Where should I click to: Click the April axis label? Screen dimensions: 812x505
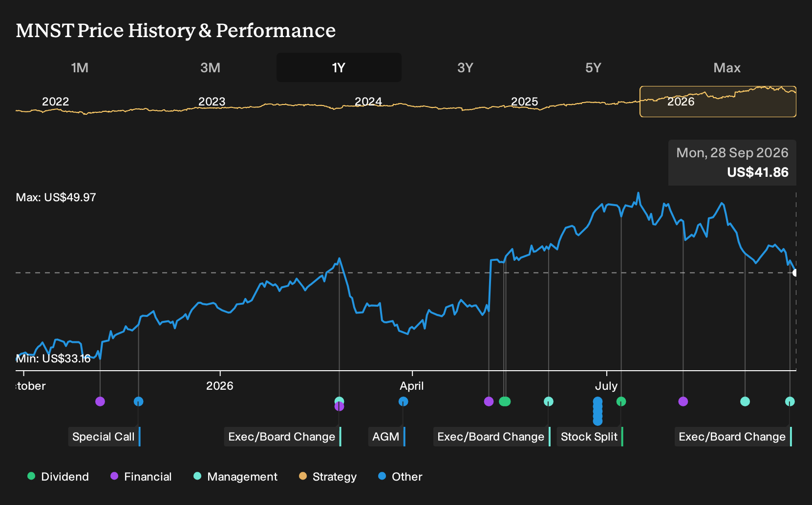point(412,386)
